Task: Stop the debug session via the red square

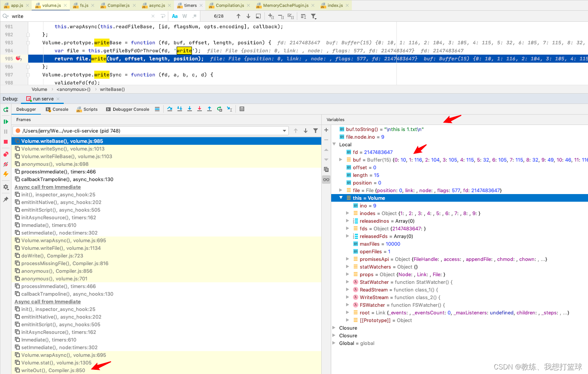Action: 6,142
